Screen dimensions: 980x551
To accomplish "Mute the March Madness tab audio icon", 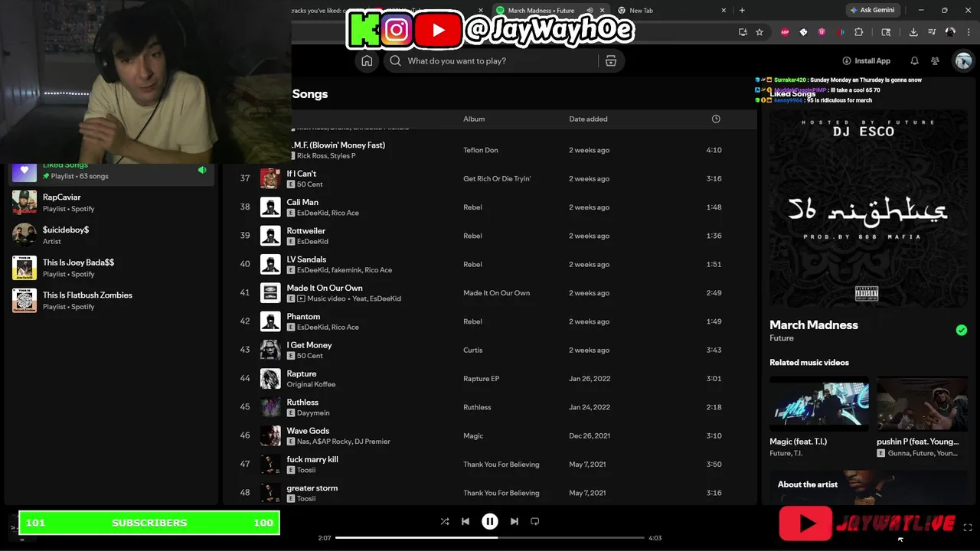I will click(x=590, y=11).
